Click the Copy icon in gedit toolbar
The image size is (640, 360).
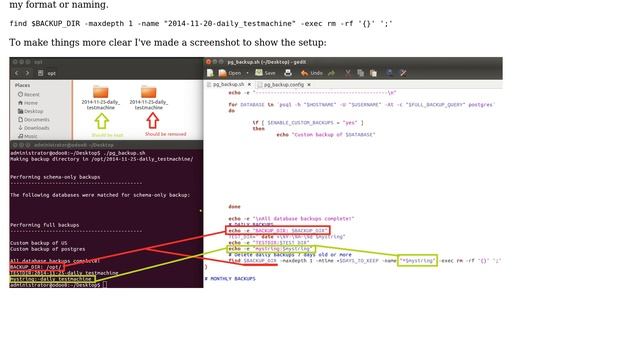point(360,73)
